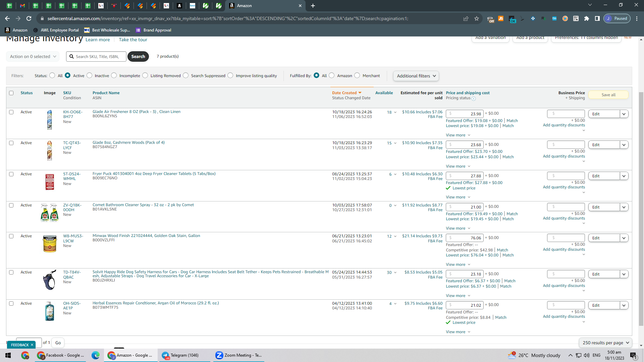Open the Chrome extensions puzzle icon
This screenshot has width=644, height=362.
(x=587, y=18)
